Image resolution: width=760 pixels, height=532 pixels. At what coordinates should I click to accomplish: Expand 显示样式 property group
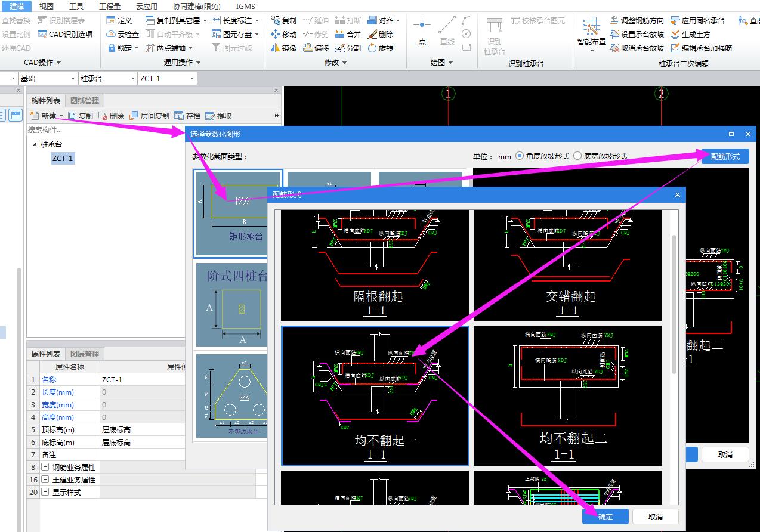[45, 492]
